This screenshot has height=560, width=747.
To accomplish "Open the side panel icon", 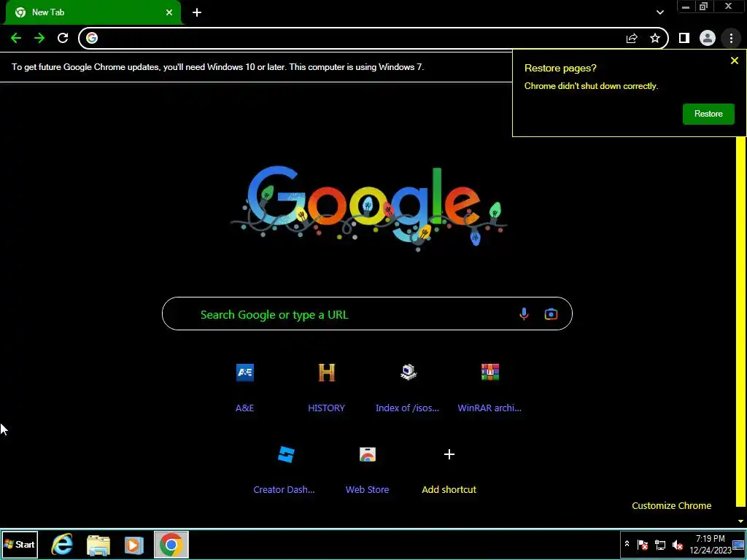I will (x=684, y=38).
